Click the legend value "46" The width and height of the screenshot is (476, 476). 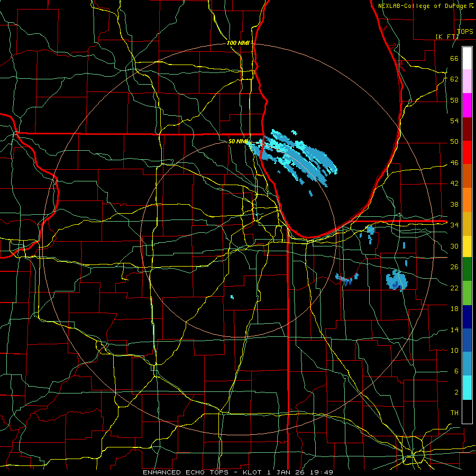(x=454, y=162)
